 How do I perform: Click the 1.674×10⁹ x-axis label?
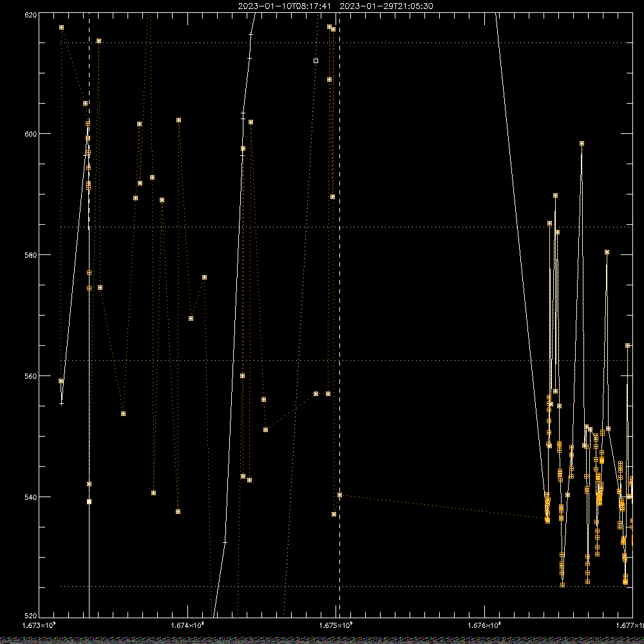pos(187,625)
